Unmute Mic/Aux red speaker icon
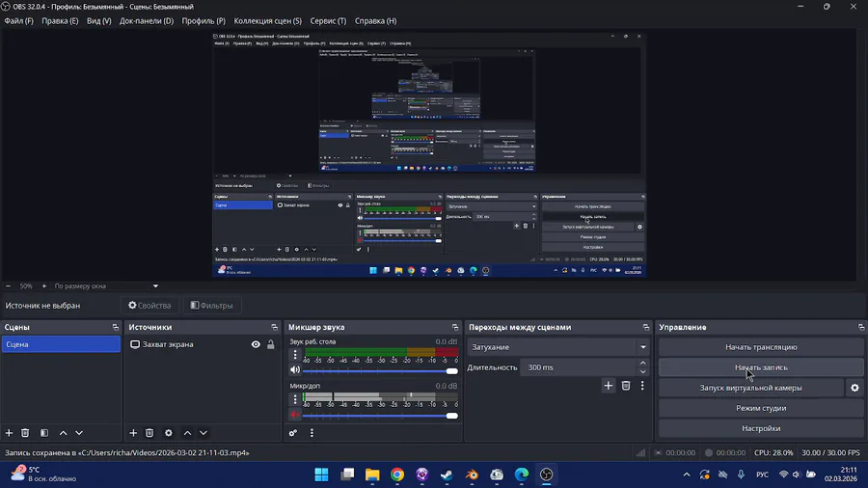Image resolution: width=868 pixels, height=488 pixels. click(x=295, y=415)
